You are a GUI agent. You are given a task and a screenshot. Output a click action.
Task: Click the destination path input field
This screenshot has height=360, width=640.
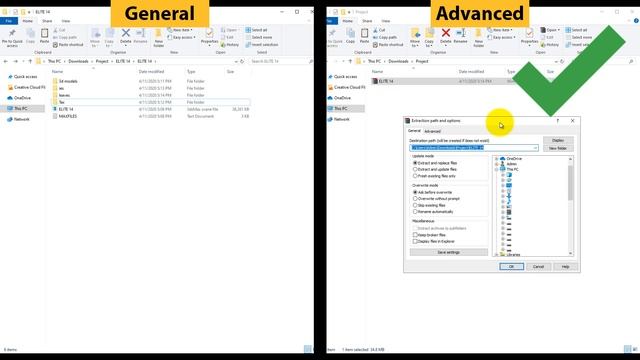tap(473, 148)
